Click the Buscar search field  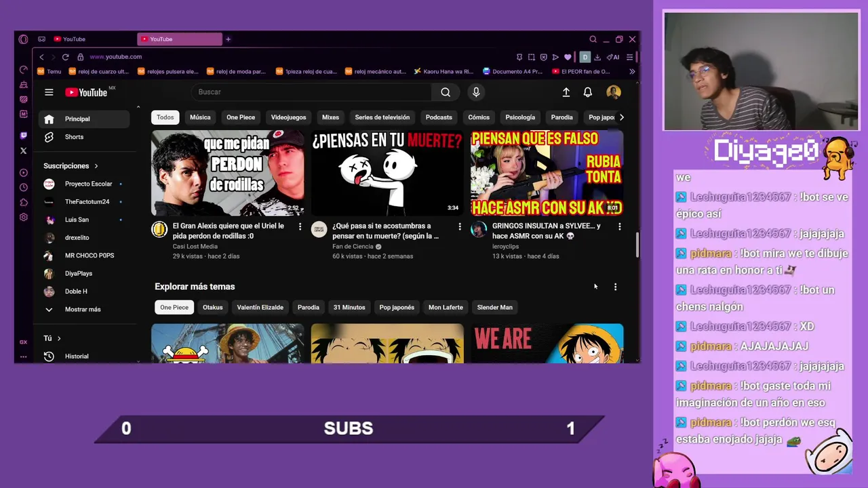(x=311, y=92)
